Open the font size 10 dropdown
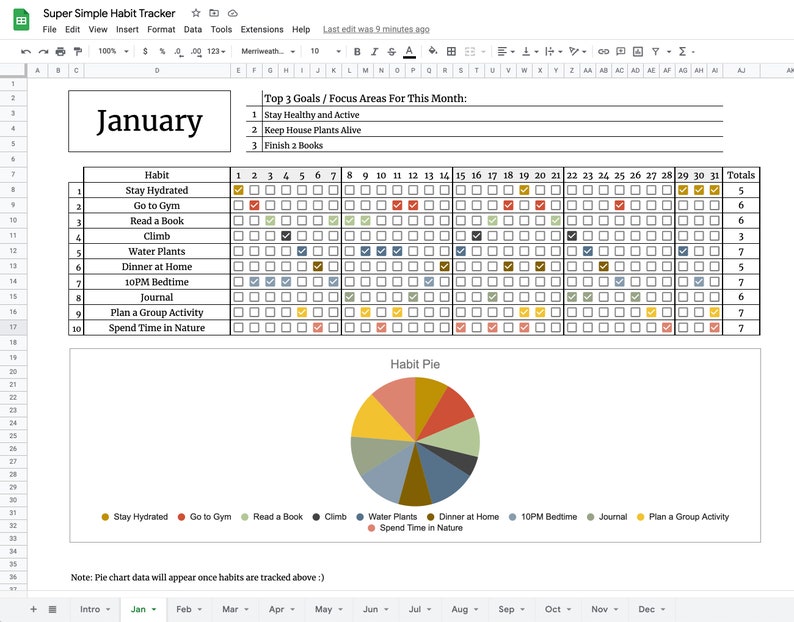The image size is (794, 622). (x=325, y=51)
